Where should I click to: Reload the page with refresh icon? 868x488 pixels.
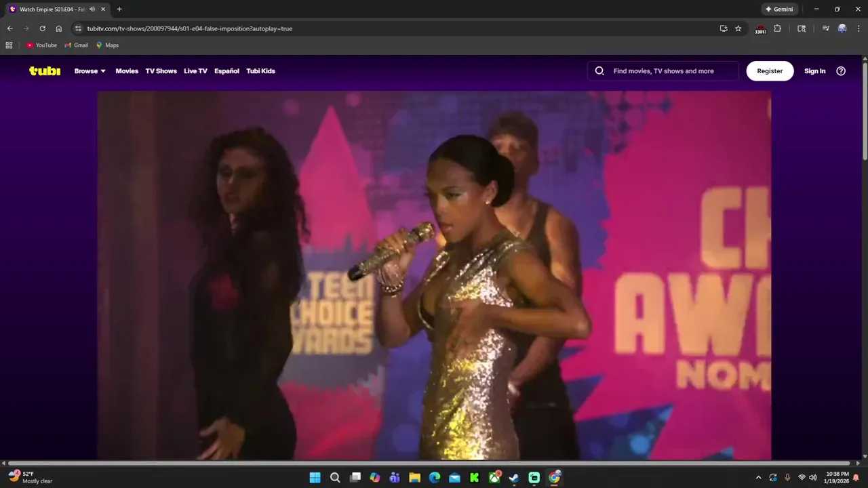pyautogui.click(x=42, y=28)
